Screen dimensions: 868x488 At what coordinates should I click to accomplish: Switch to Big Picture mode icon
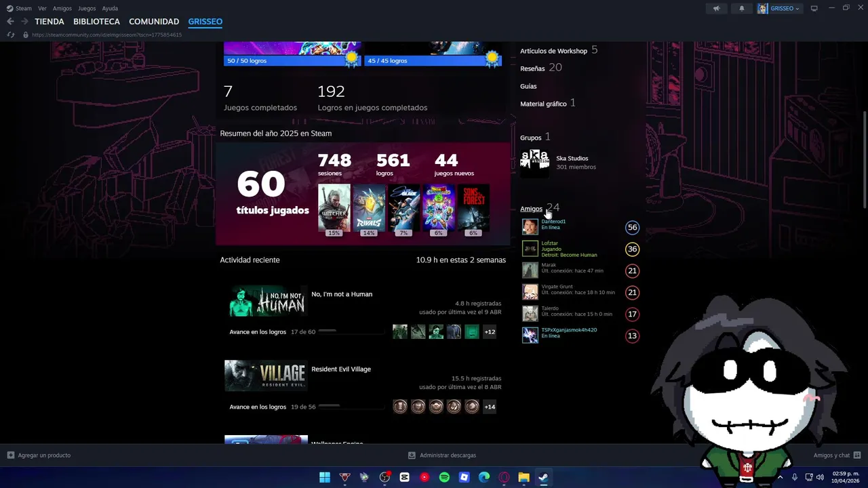click(x=814, y=8)
